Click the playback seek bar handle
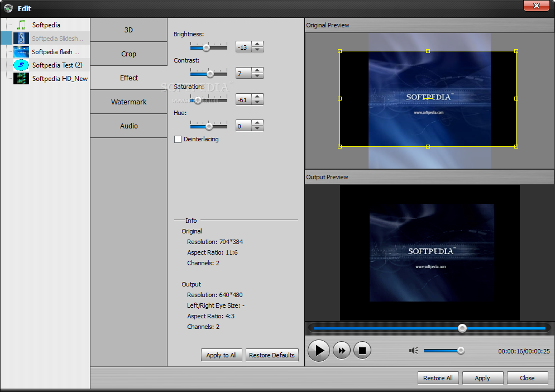555x392 pixels. [462, 328]
